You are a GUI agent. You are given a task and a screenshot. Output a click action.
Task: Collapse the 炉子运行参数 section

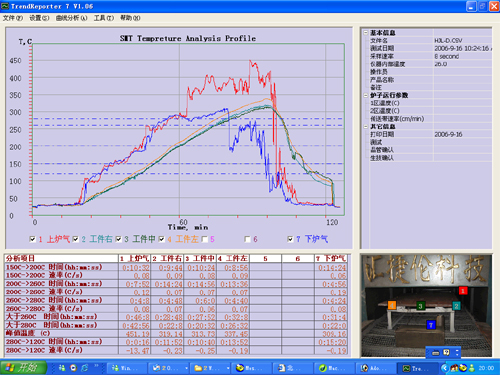[366, 95]
